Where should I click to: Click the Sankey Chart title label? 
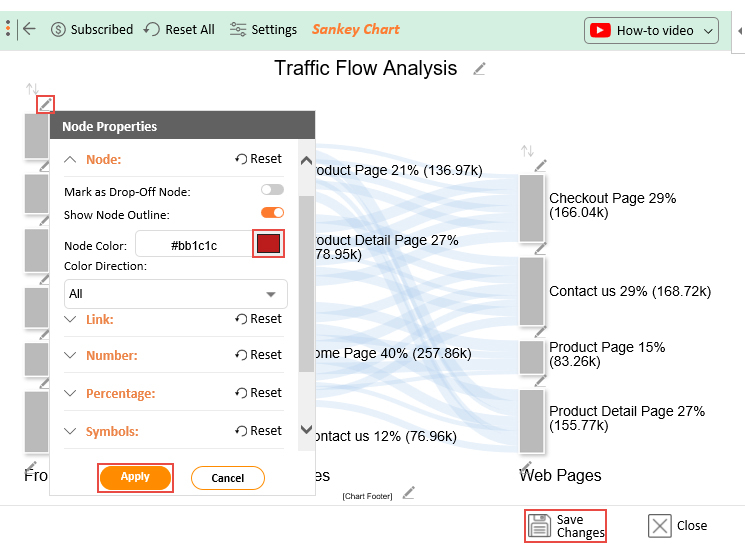(x=355, y=29)
